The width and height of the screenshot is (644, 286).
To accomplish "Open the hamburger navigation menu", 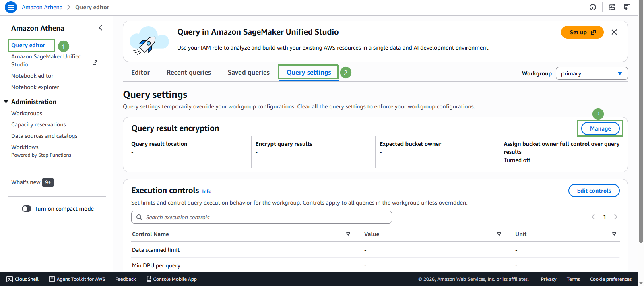I will click(x=11, y=7).
